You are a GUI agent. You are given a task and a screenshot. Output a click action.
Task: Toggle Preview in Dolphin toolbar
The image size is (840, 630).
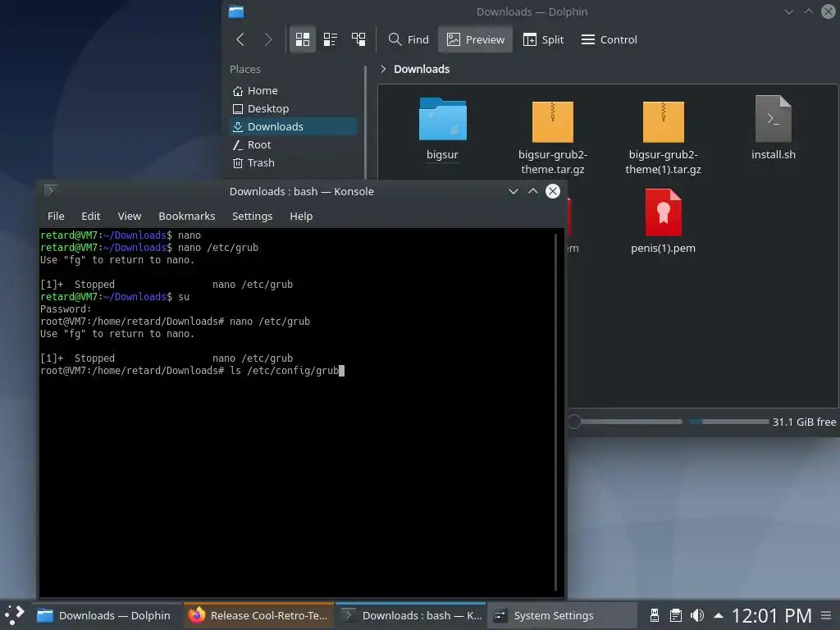coord(475,39)
